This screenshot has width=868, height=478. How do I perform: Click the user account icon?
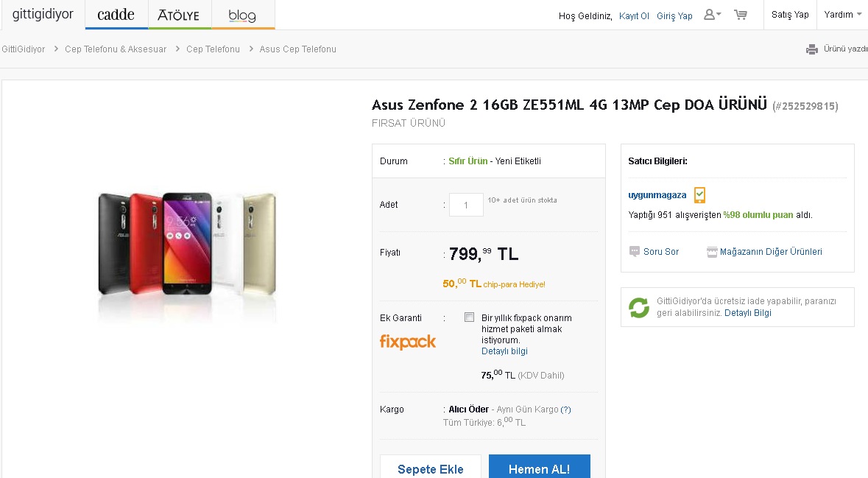click(709, 15)
